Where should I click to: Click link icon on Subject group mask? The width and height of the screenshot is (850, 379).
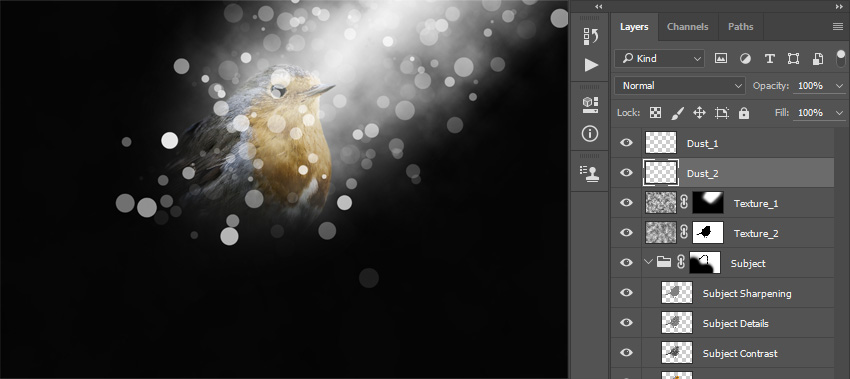(x=681, y=262)
